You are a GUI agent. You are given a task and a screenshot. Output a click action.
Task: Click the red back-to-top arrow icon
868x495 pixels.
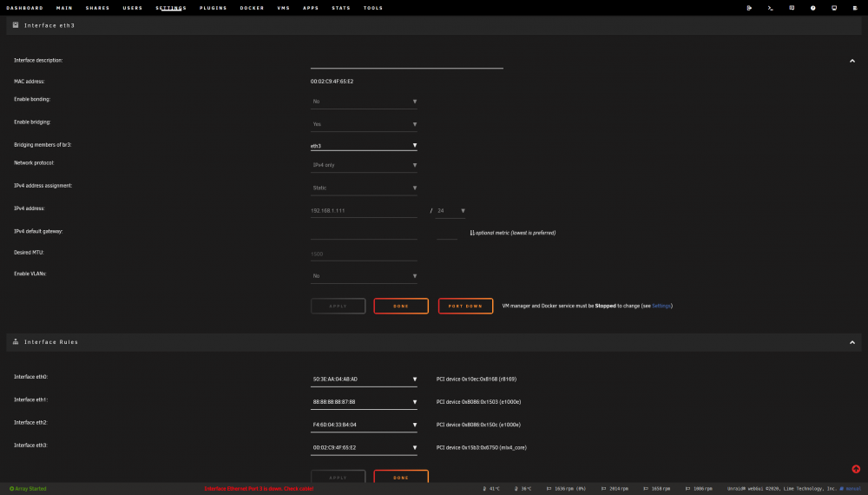[x=856, y=469]
